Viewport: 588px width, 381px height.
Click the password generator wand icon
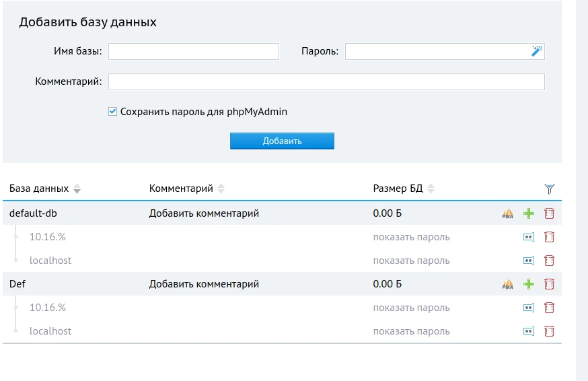pos(536,51)
